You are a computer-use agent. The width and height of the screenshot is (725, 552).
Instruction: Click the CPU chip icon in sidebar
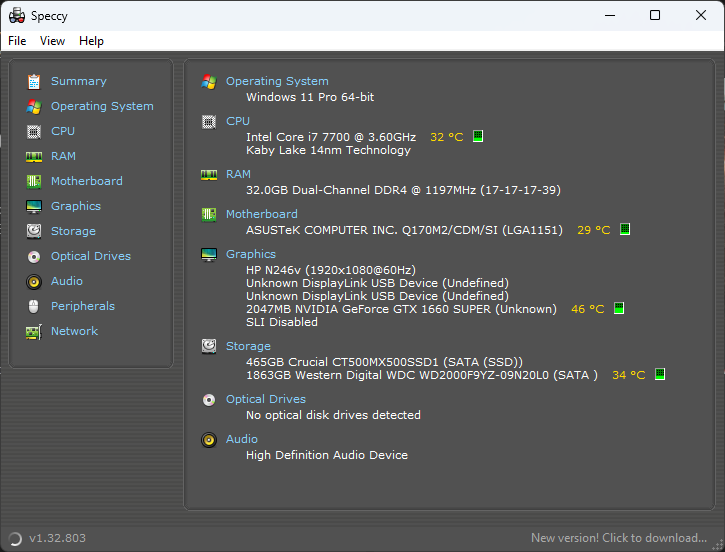coord(34,132)
